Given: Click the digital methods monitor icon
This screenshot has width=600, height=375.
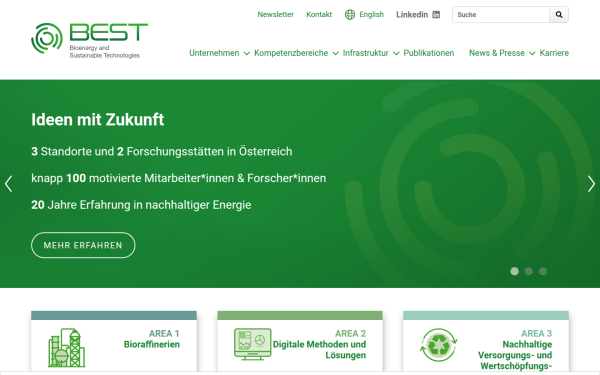Looking at the screenshot, I should (253, 344).
